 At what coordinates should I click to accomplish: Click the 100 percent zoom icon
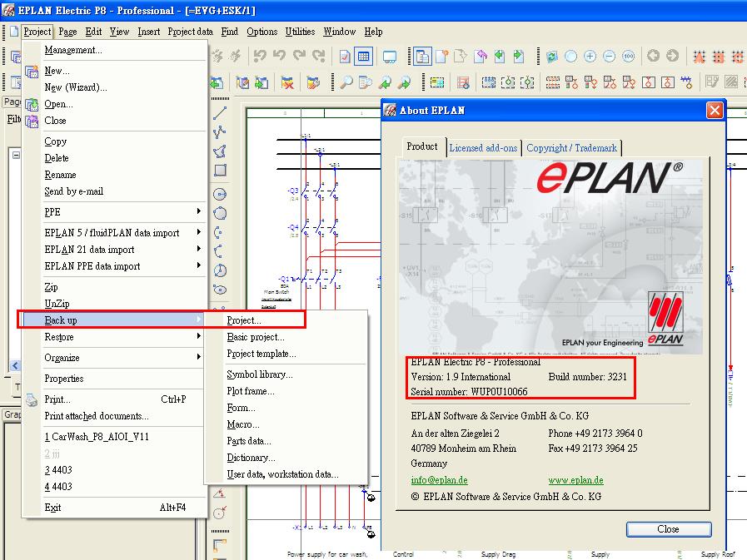coord(629,57)
